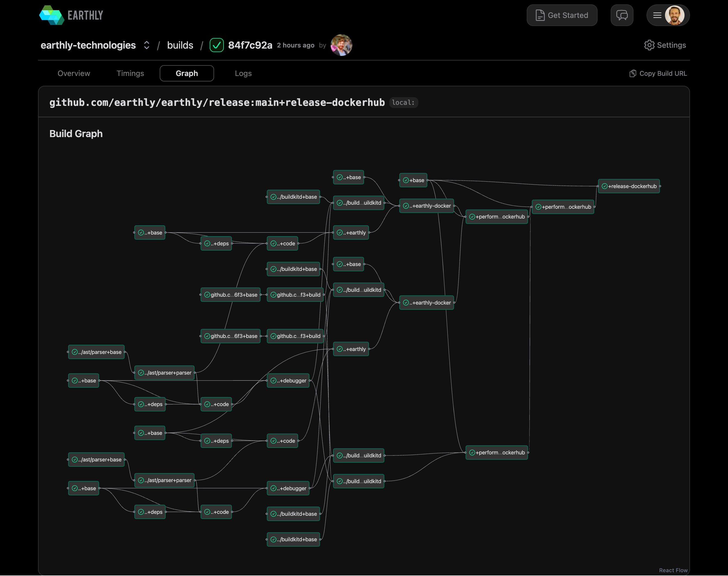728x576 pixels.
Task: Switch to the Overview tab
Action: tap(74, 74)
